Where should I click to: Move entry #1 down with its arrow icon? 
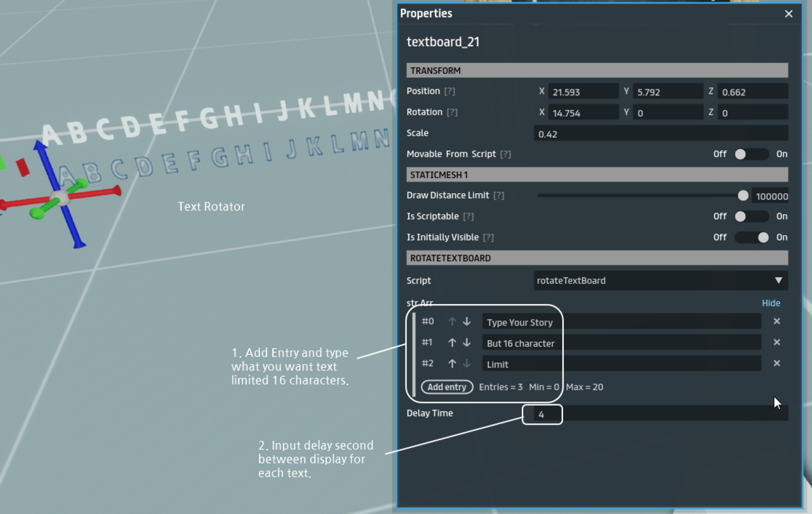coord(466,342)
